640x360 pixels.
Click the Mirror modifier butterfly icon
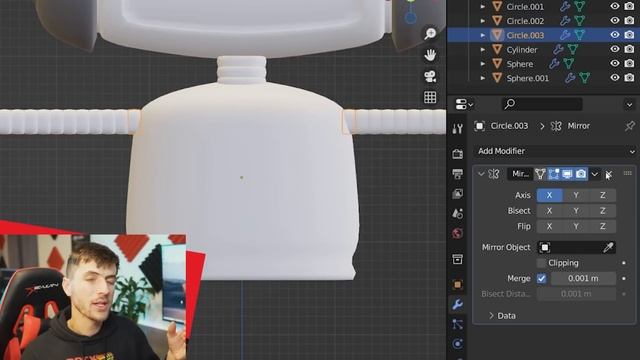tap(494, 174)
